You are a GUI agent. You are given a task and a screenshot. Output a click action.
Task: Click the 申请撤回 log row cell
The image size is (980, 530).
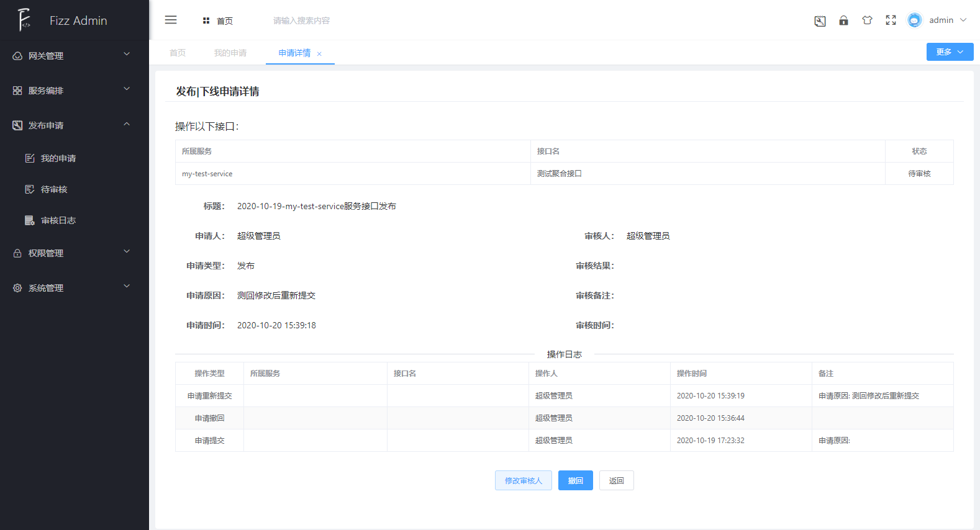pyautogui.click(x=210, y=418)
